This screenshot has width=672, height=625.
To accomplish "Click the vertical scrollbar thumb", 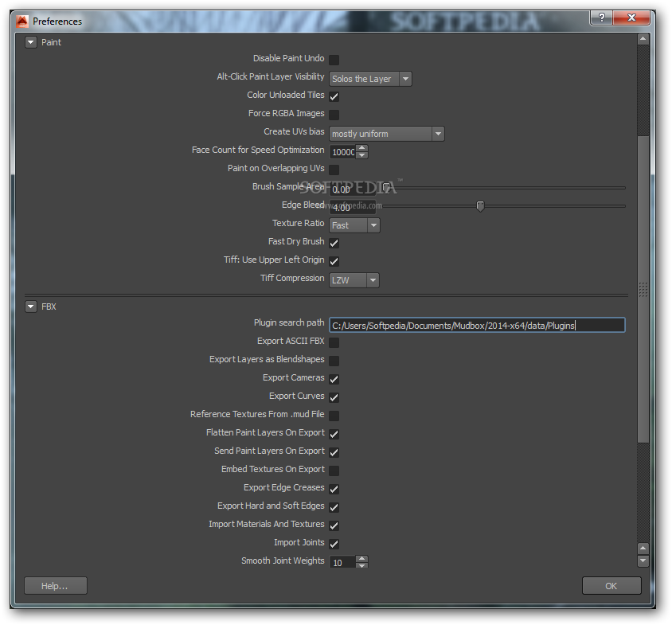I will point(643,289).
